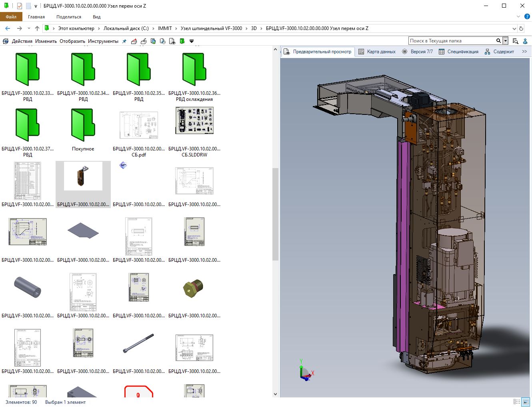The image size is (532, 407).
Task: Open the Отобразить menu
Action: pyautogui.click(x=72, y=41)
